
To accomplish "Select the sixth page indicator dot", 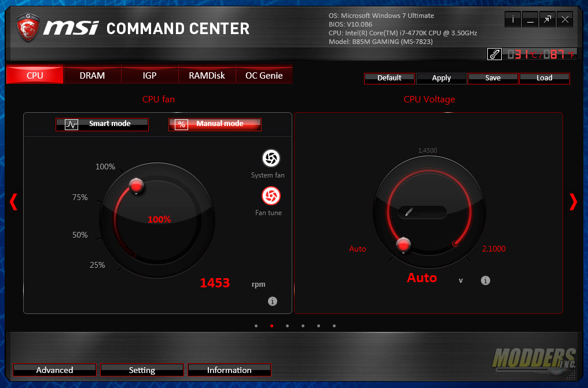I will (x=334, y=326).
